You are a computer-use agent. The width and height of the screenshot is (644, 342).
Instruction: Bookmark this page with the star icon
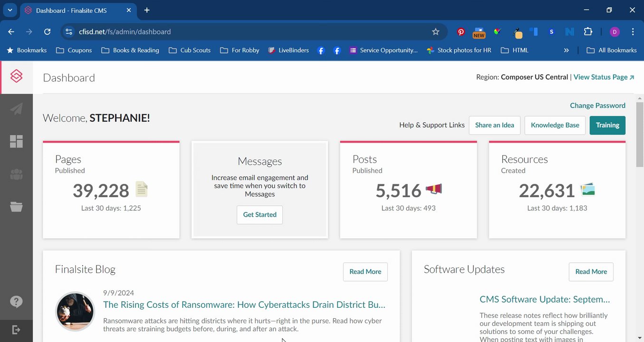tap(436, 32)
